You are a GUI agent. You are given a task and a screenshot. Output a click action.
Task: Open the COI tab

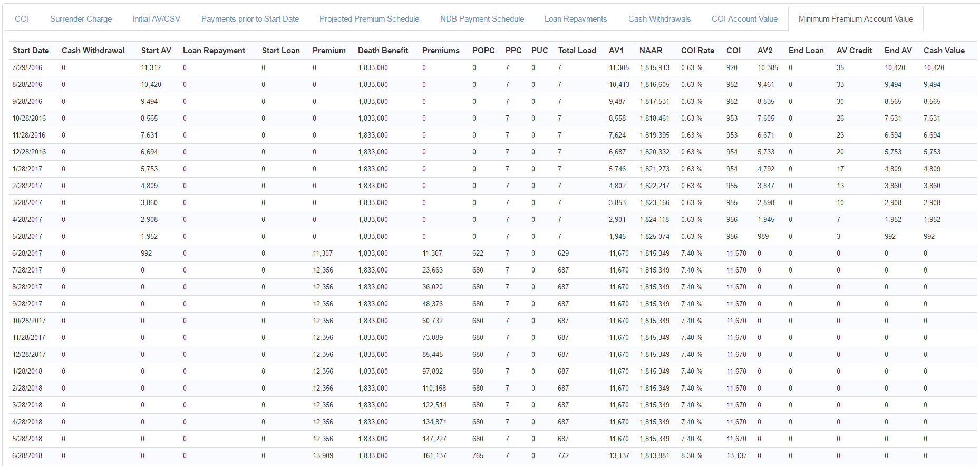point(22,19)
